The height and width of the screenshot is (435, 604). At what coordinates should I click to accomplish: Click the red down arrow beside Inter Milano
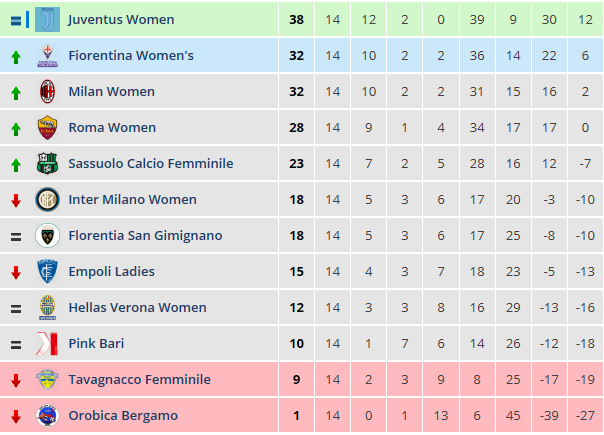click(15, 200)
